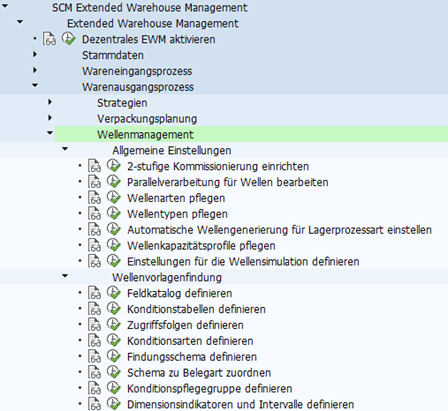Click Konditionsarten definieren entry
This screenshot has width=448, height=411.
tap(190, 341)
